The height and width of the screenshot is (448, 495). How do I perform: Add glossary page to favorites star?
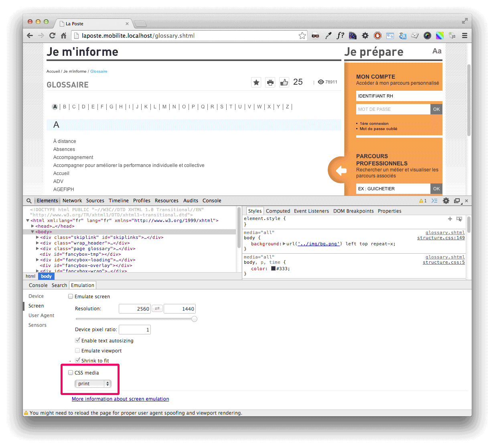point(256,82)
